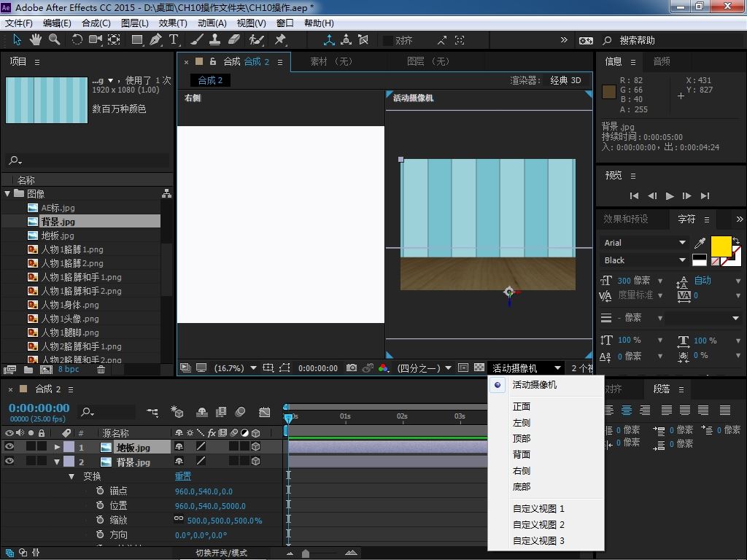
Task: Hide the 地板.jpg layer with eye
Action: pyautogui.click(x=9, y=447)
